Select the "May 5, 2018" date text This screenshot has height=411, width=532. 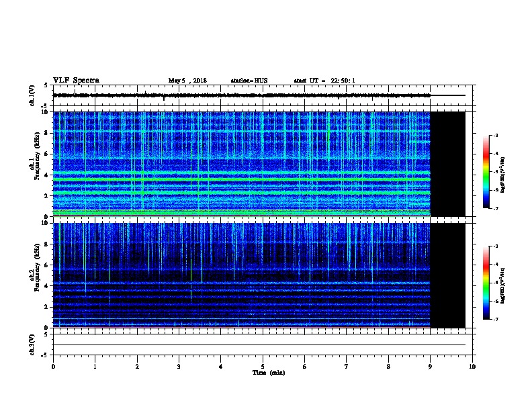click(x=187, y=81)
